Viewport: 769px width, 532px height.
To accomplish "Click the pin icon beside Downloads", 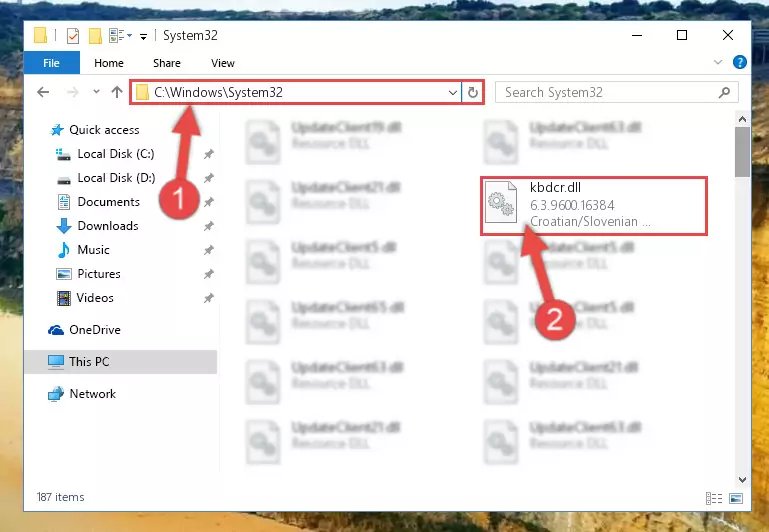I will click(208, 226).
